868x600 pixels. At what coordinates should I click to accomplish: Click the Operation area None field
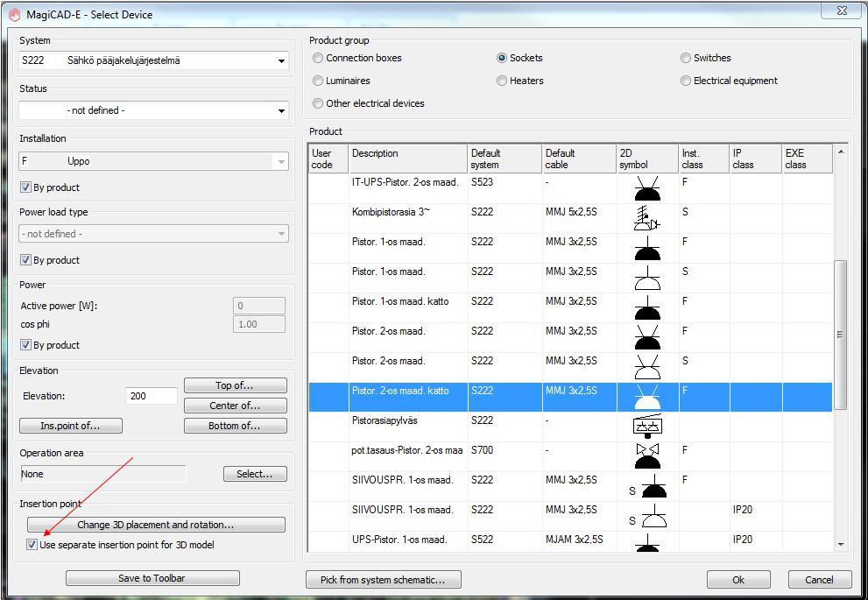(x=103, y=474)
